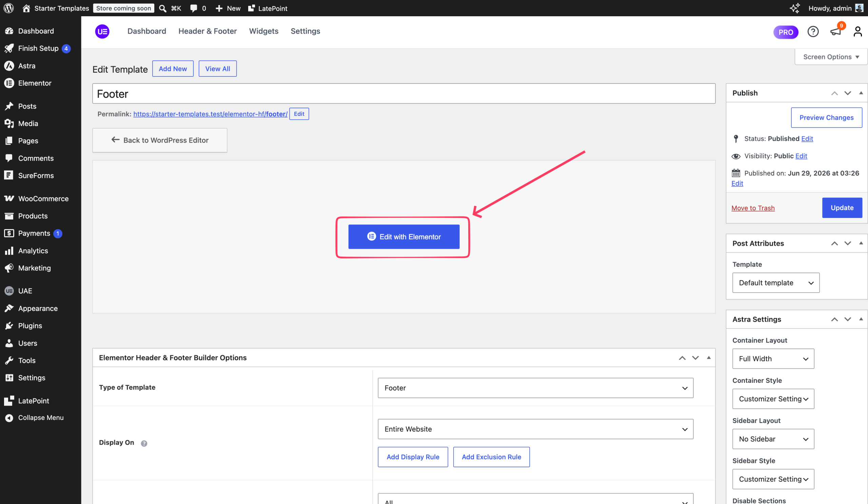Move Publish panel down with chevron
This screenshot has height=504, width=868.
[847, 93]
